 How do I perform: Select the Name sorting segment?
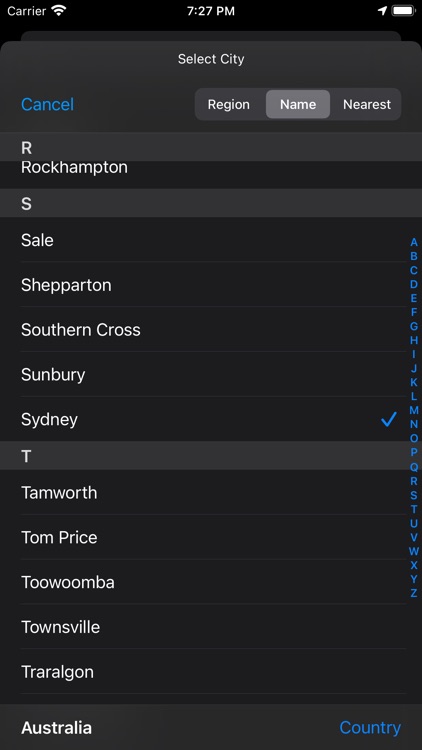click(x=298, y=104)
